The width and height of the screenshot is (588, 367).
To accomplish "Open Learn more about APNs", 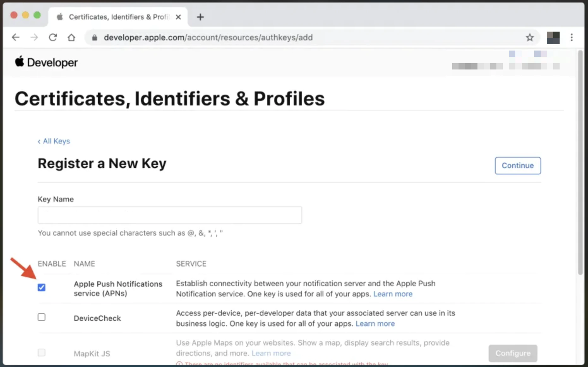I will [393, 294].
